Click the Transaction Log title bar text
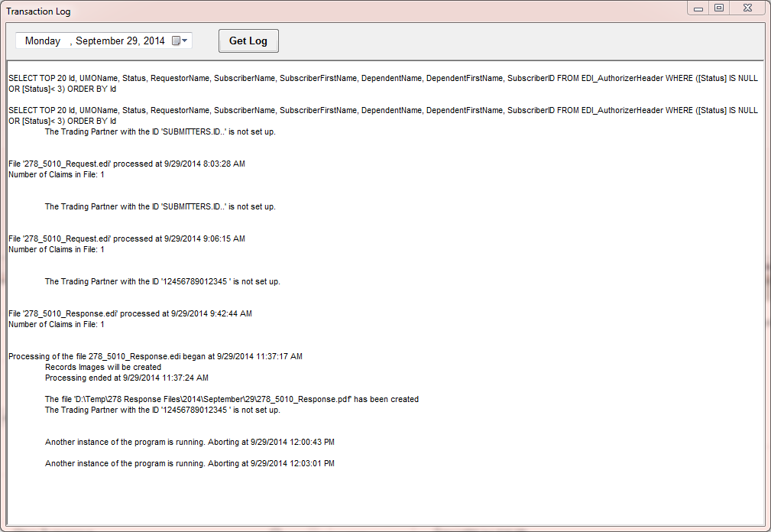 point(38,12)
